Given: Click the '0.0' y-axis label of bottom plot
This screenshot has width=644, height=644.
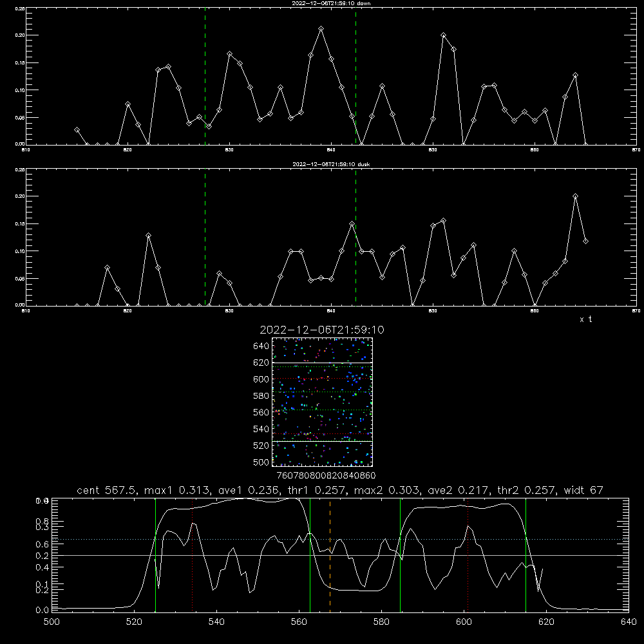Looking at the screenshot, I should click(x=42, y=611).
